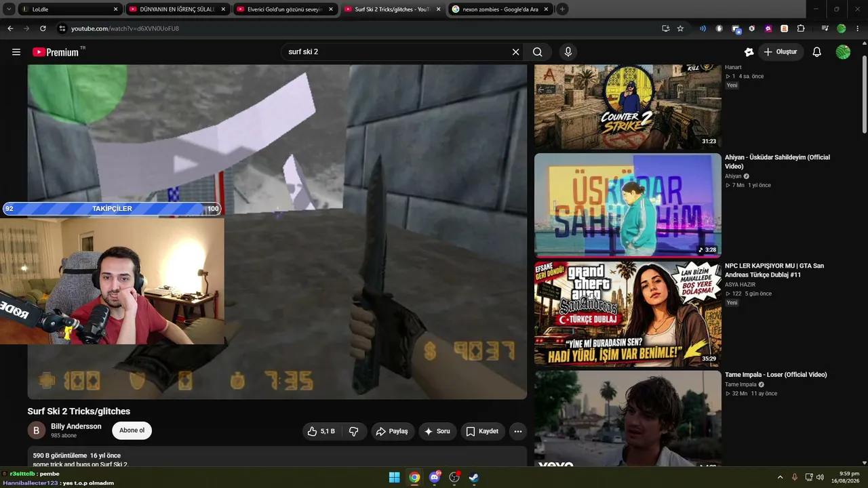
Task: Open the YouTube account avatar menu
Action: point(843,52)
